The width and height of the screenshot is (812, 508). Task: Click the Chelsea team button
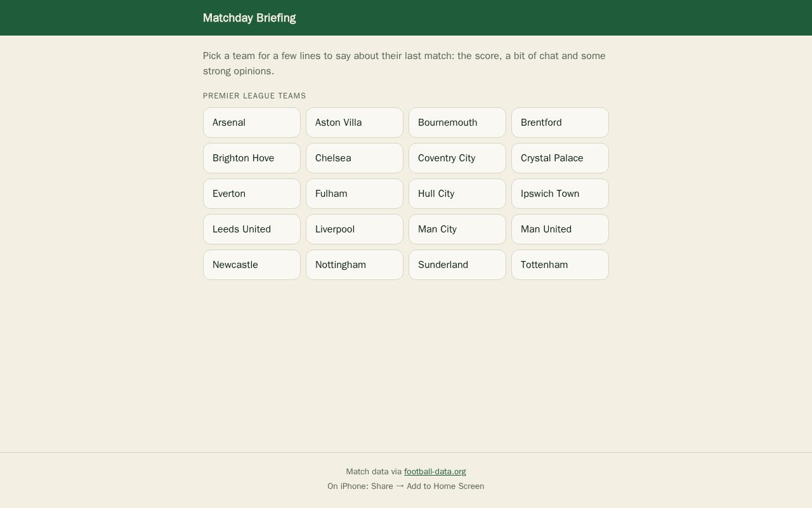coord(355,158)
